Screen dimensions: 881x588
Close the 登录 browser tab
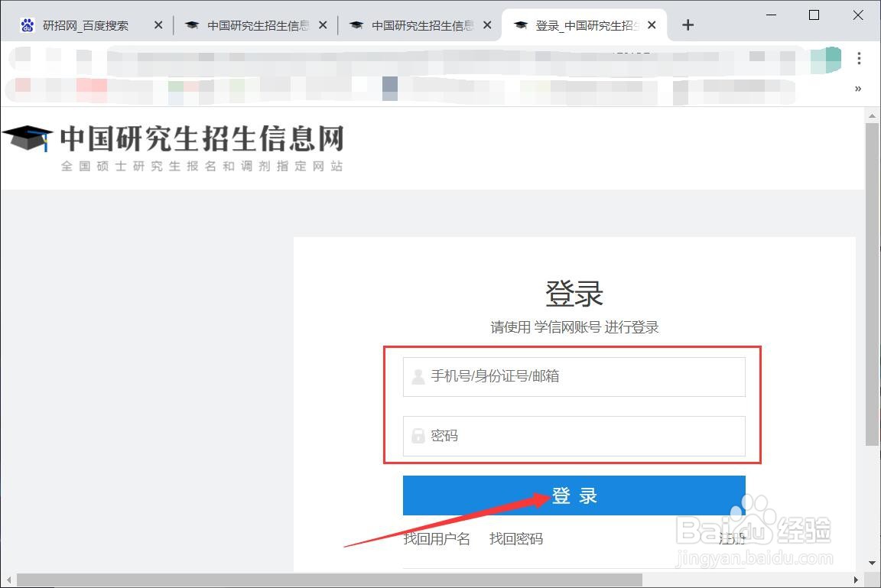[x=652, y=24]
